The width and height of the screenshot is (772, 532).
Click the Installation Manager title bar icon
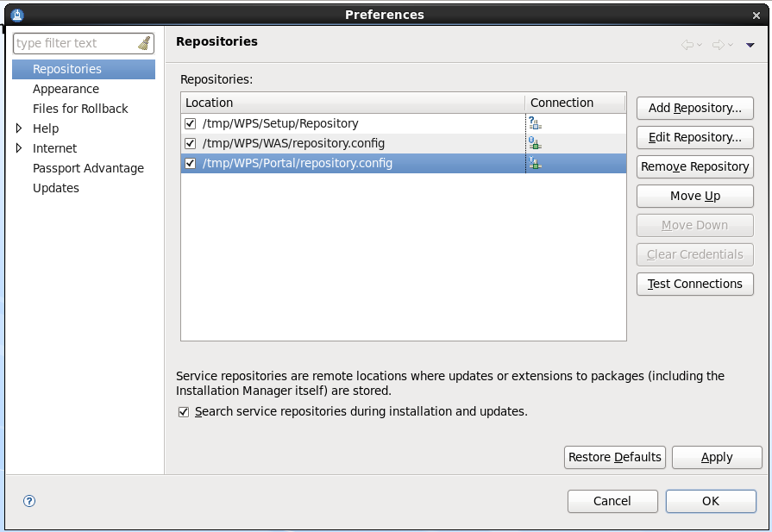coord(17,14)
